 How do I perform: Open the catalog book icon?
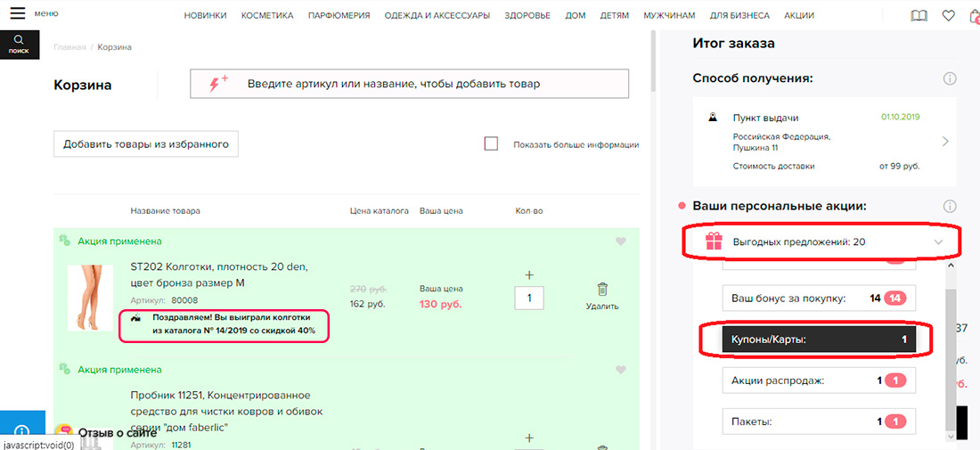(919, 16)
